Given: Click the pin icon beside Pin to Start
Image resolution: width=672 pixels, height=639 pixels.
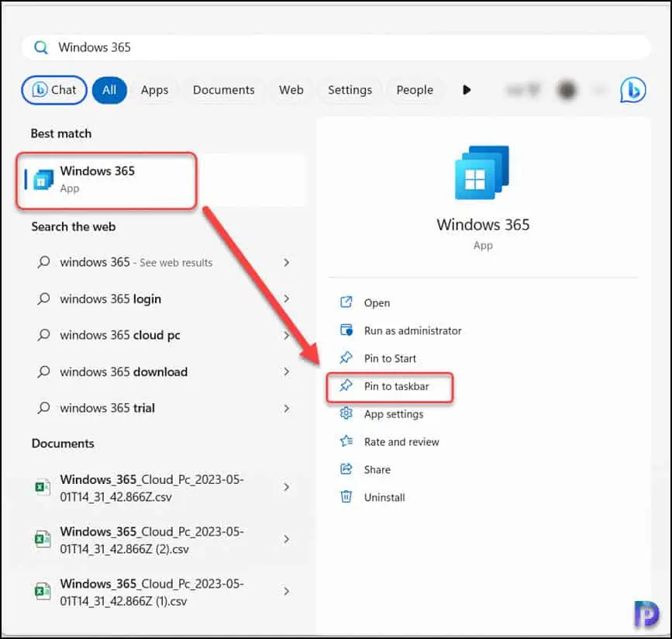Looking at the screenshot, I should 346,357.
